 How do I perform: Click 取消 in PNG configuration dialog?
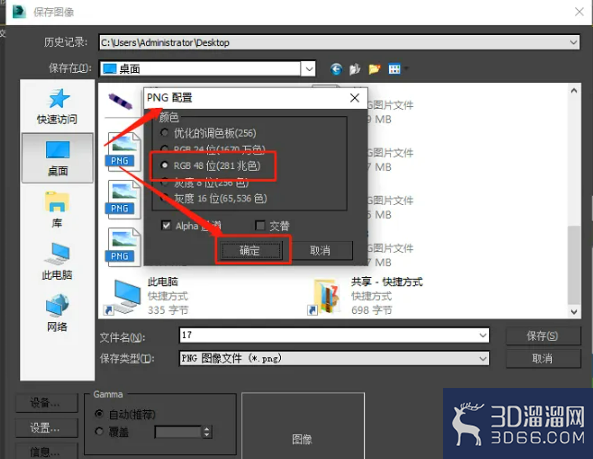pos(320,250)
